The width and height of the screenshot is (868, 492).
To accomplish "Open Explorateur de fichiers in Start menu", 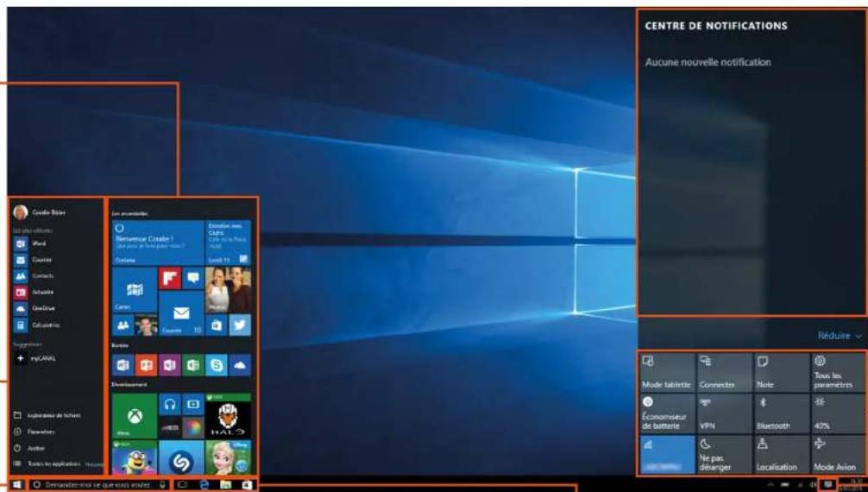I will coord(47,415).
